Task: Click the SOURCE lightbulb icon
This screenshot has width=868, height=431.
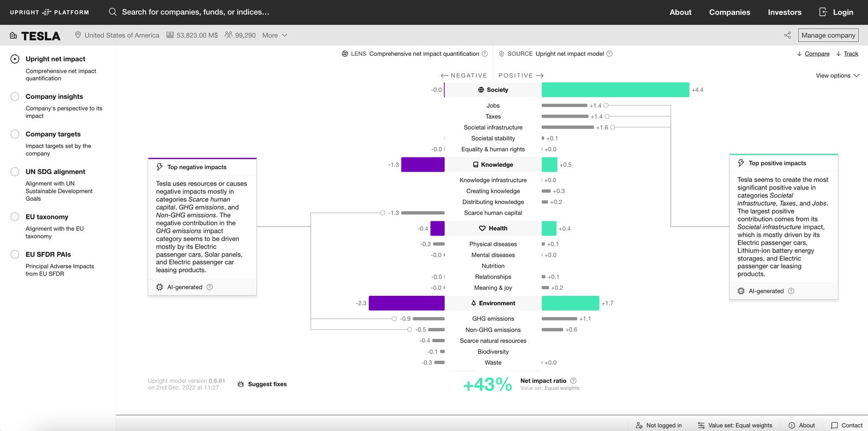Action: click(x=501, y=54)
